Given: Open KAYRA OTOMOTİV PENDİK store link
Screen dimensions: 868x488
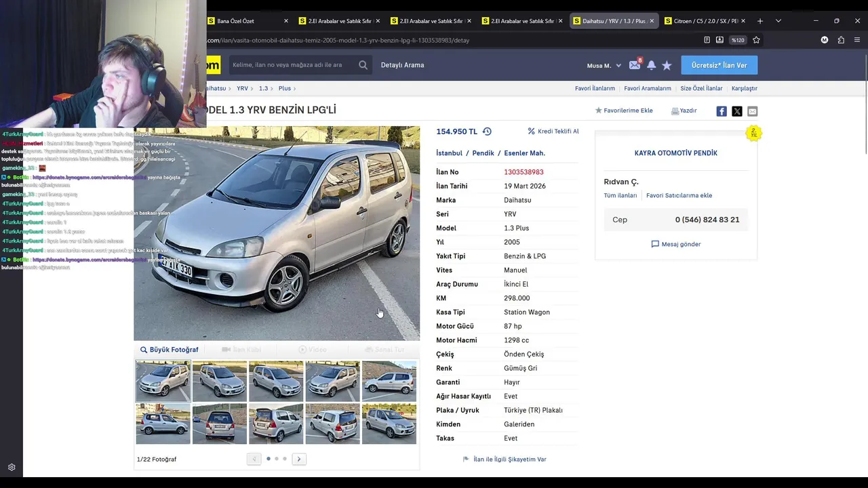Looking at the screenshot, I should 676,153.
